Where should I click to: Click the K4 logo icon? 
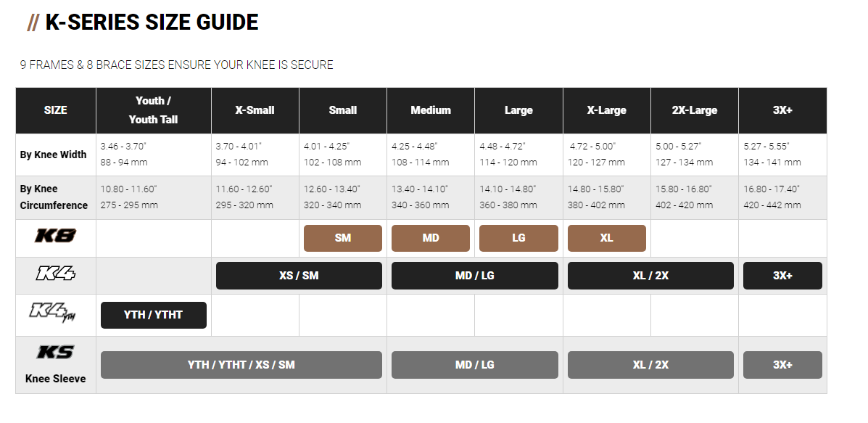[x=56, y=274]
